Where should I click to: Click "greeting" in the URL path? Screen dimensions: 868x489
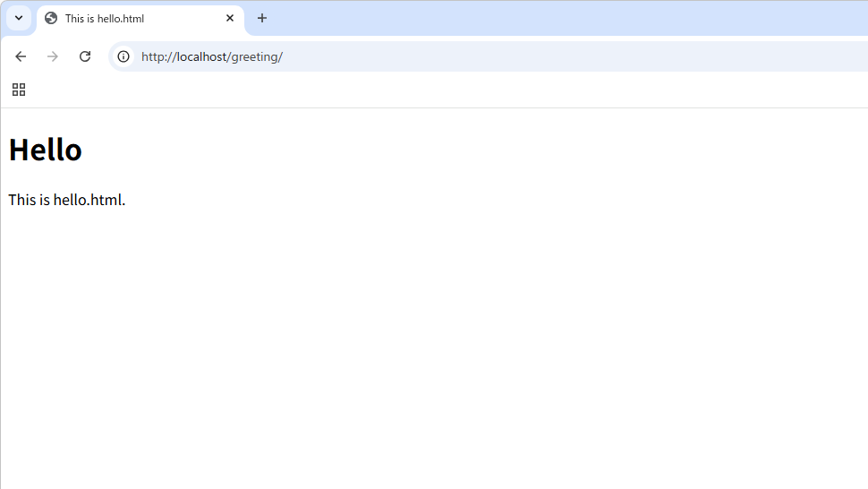click(254, 57)
